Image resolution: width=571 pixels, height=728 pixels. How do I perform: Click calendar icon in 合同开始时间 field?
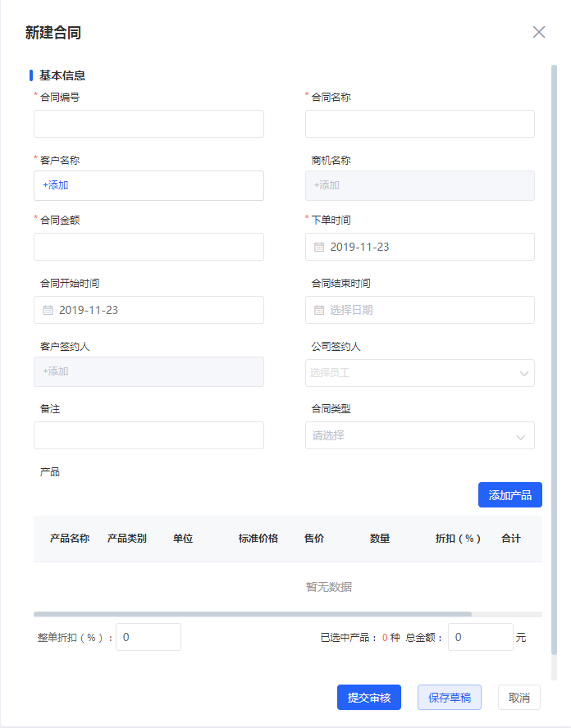pyautogui.click(x=48, y=310)
